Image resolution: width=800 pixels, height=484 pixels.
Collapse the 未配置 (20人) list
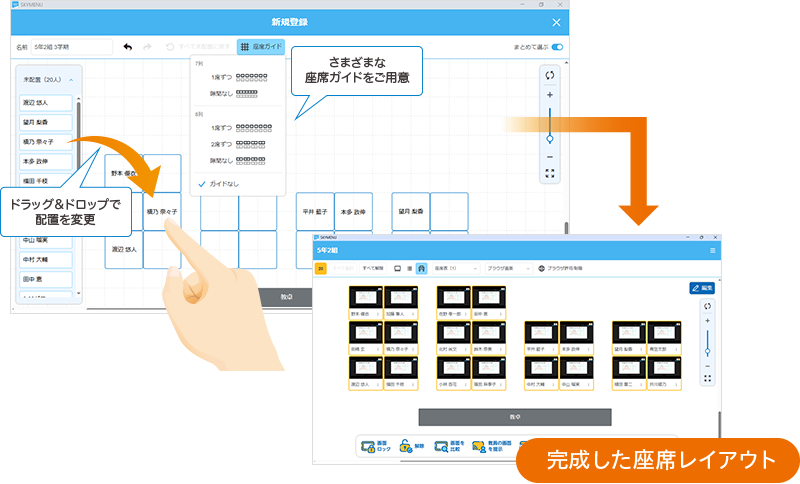(71, 80)
